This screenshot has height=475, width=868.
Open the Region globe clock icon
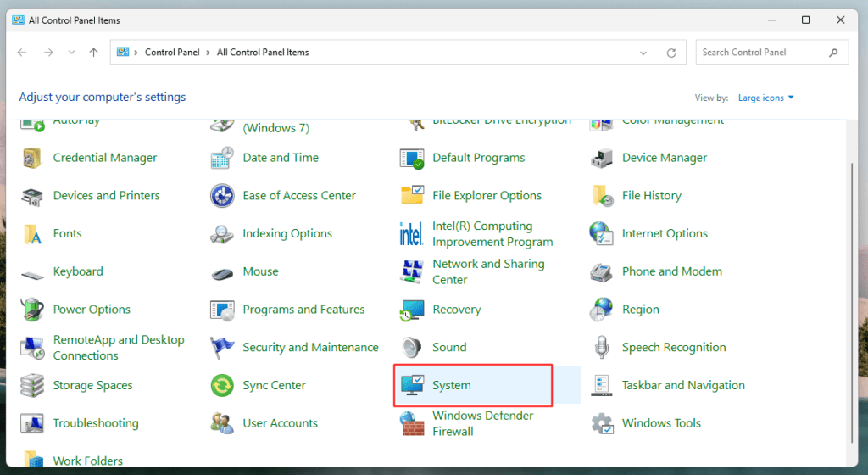pyautogui.click(x=601, y=310)
